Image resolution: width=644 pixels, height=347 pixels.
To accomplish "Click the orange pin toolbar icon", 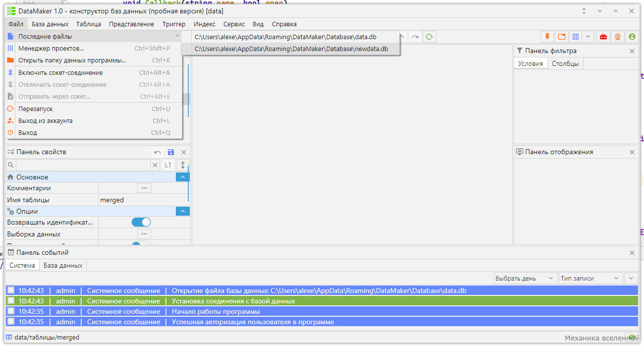I will click(x=547, y=37).
